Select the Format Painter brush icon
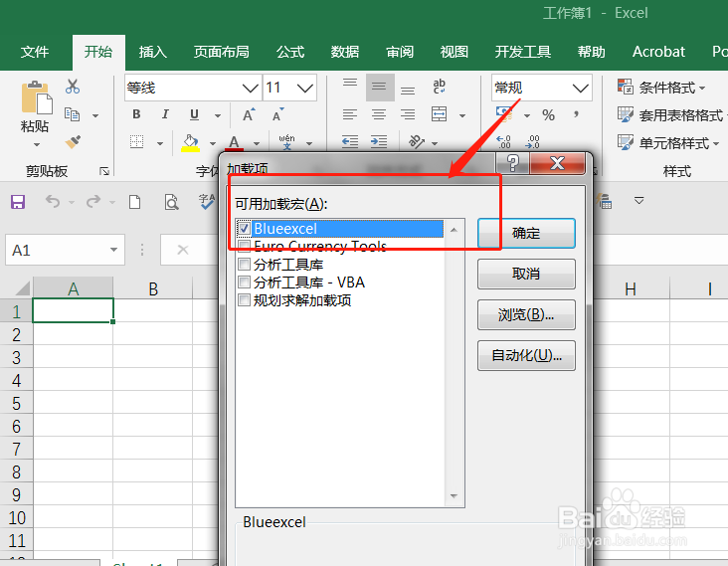Screen dimensions: 728x566 click(73, 142)
